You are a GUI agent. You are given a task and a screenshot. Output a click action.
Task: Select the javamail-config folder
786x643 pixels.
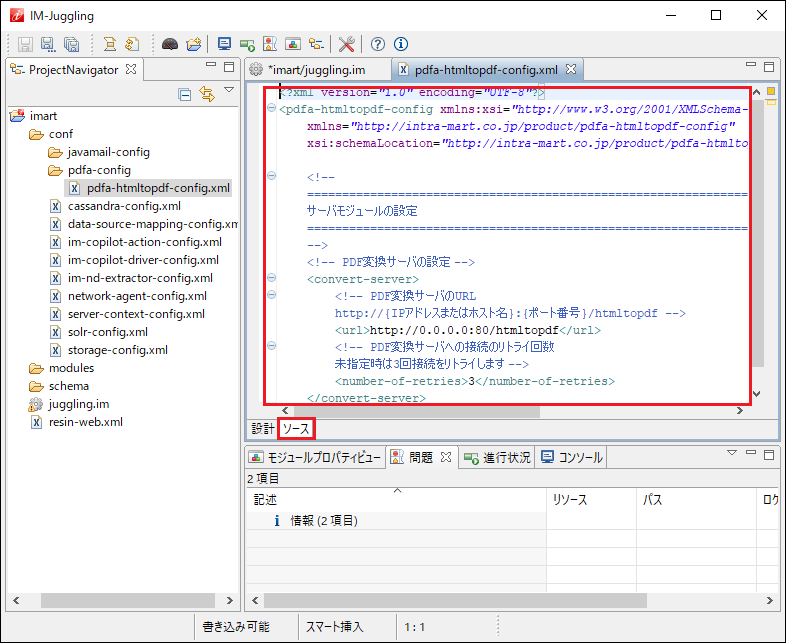click(107, 152)
